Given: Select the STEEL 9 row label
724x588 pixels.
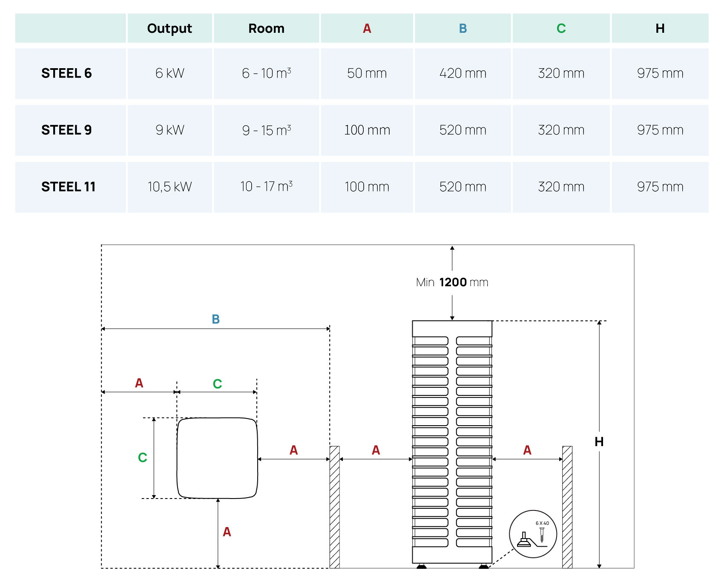Looking at the screenshot, I should [x=66, y=130].
